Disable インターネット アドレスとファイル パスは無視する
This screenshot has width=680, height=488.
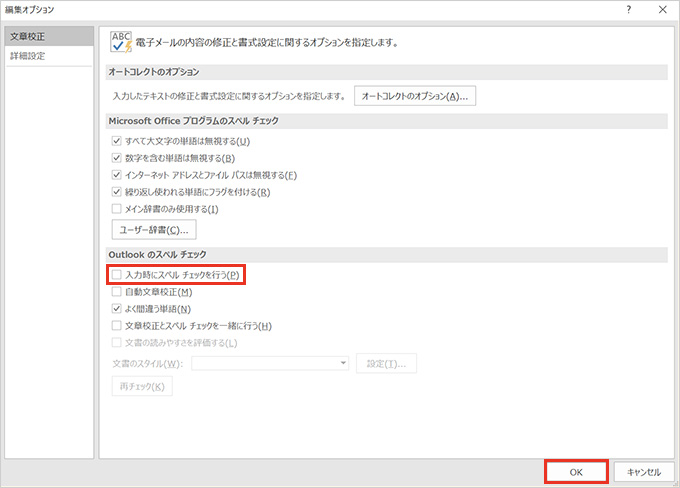point(117,175)
